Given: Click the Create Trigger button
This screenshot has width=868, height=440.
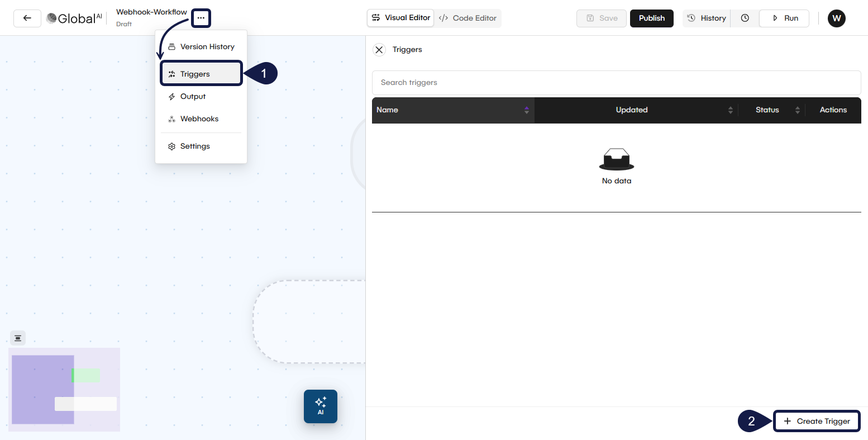Looking at the screenshot, I should tap(817, 421).
